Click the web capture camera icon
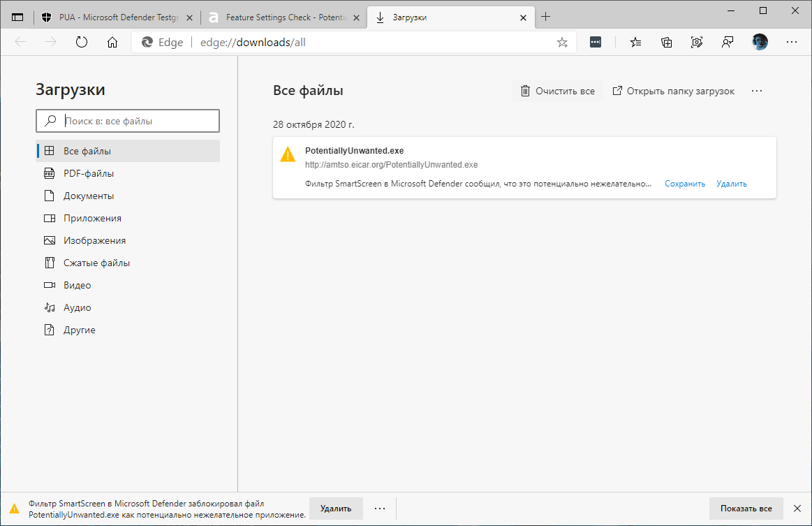Viewport: 812px width, 526px height. 697,42
